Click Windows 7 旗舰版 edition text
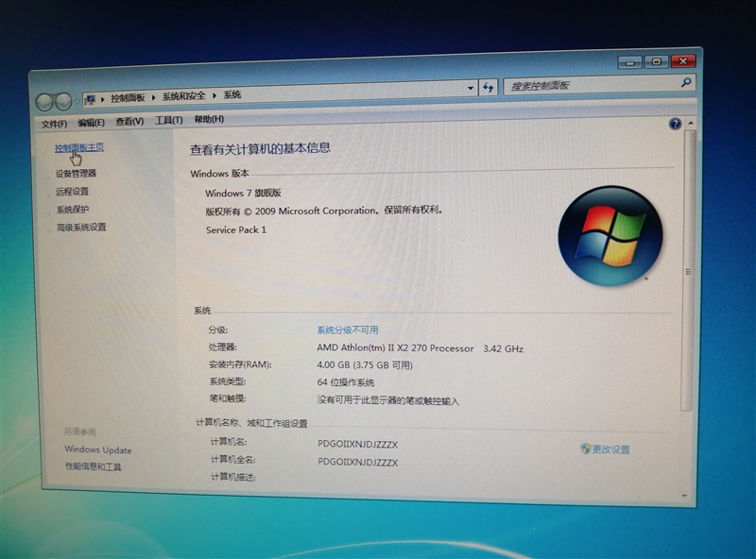This screenshot has width=756, height=559. click(x=243, y=193)
